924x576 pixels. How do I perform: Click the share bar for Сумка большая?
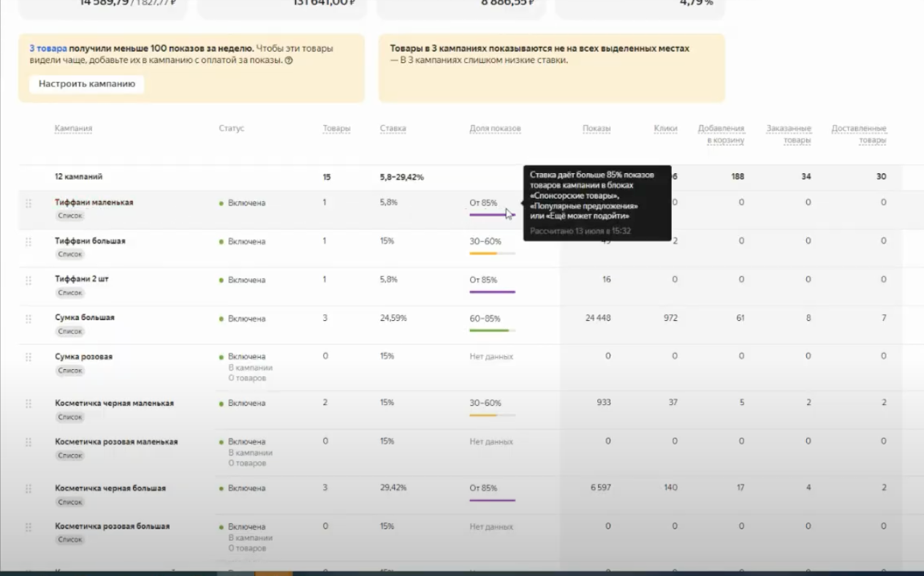coord(492,330)
